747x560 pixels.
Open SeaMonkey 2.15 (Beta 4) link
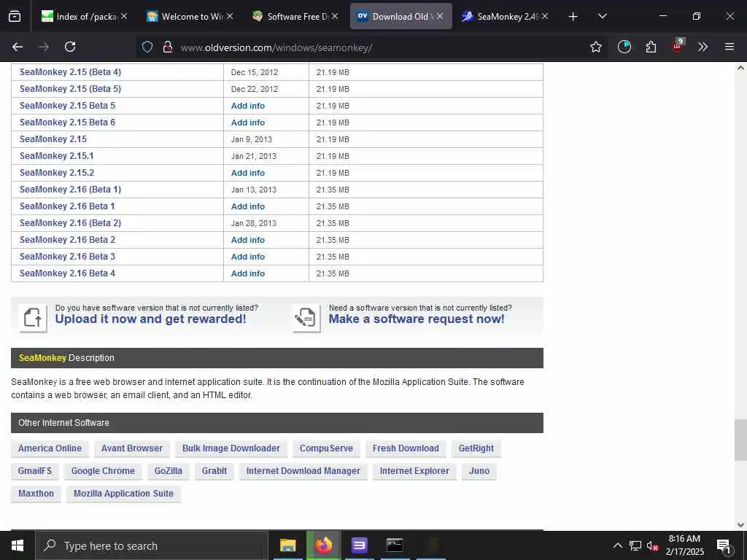point(70,72)
